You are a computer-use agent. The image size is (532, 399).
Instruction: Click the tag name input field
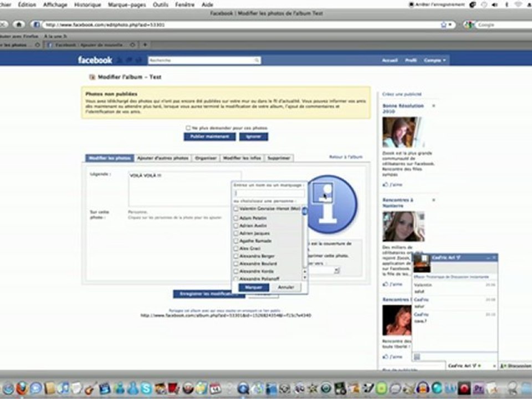click(x=269, y=193)
